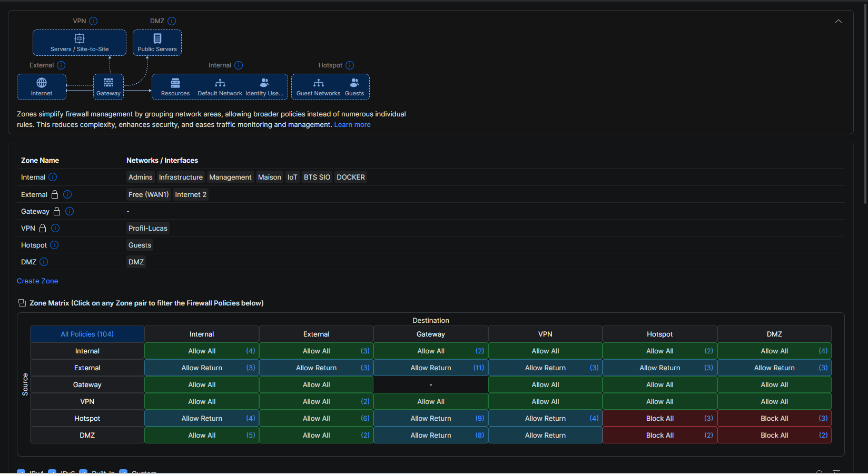Image resolution: width=868 pixels, height=474 pixels.
Task: Click the info icon beside Internal in the diagram
Action: [239, 65]
